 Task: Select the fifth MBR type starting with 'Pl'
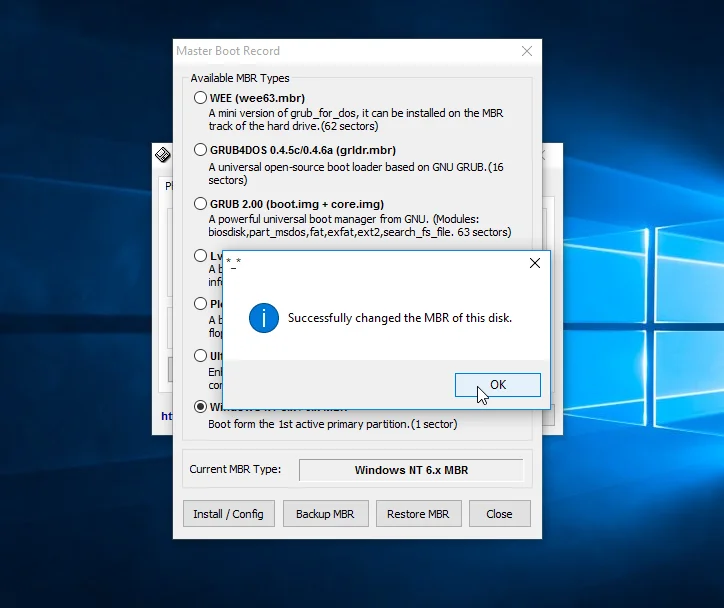[x=200, y=303]
